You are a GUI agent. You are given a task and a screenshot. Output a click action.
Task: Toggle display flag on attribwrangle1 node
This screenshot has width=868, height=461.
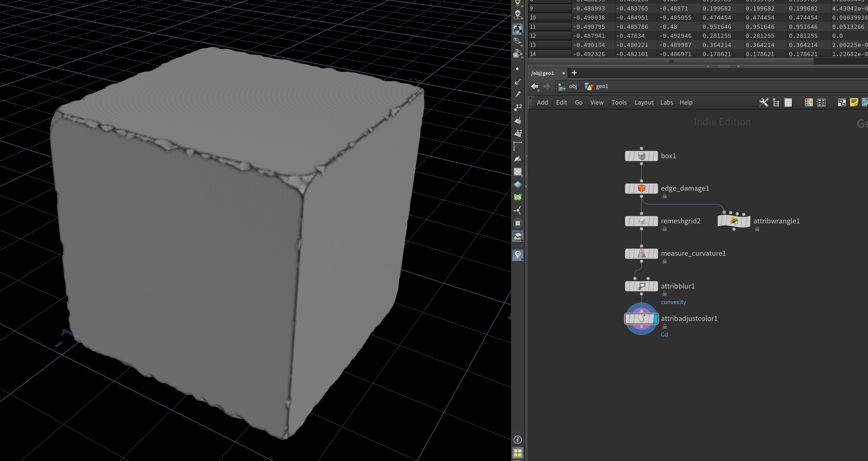pos(747,221)
